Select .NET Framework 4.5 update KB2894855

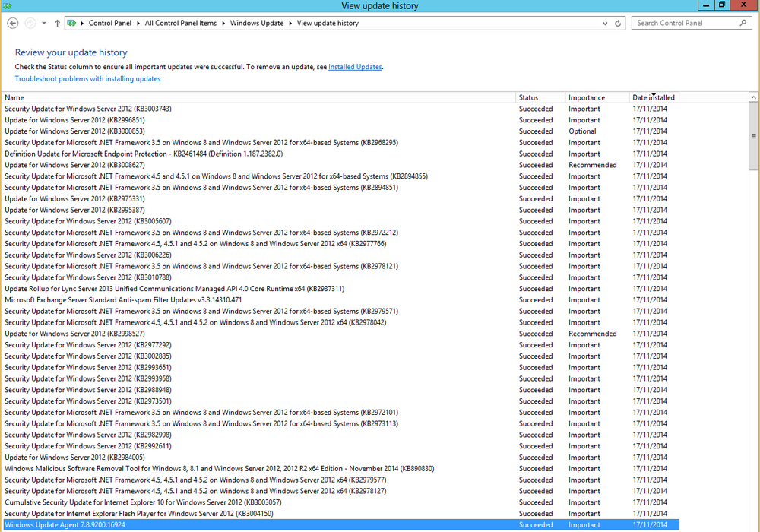[341, 176]
